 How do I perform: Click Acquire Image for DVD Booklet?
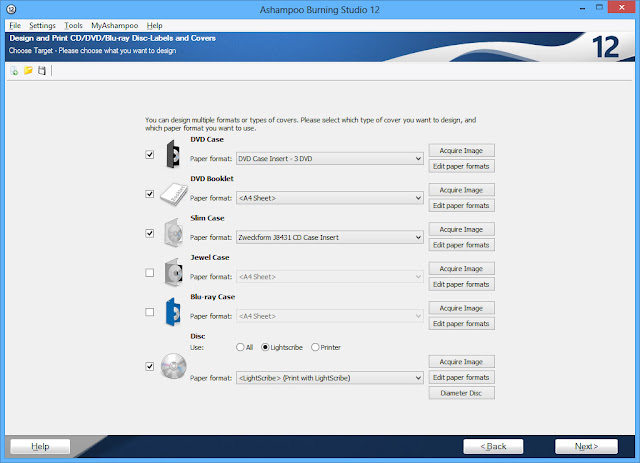pos(461,190)
